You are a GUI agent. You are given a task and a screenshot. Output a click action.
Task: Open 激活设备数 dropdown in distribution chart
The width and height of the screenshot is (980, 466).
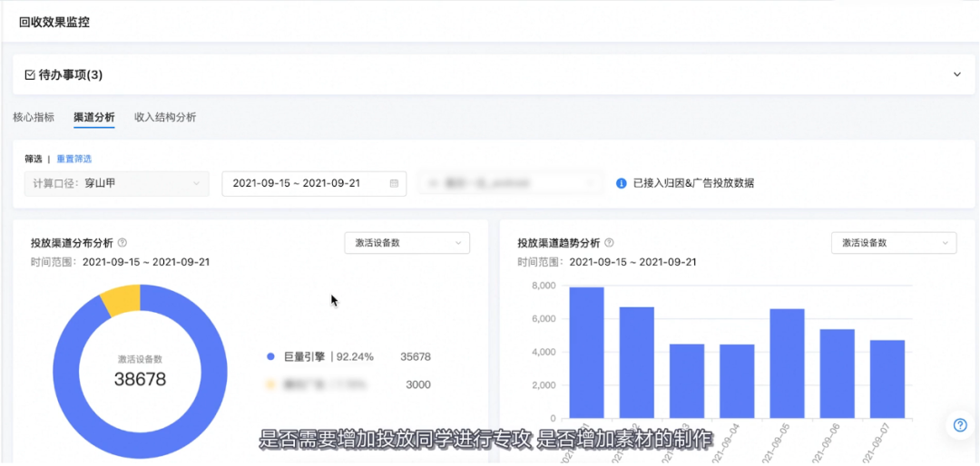coord(407,243)
